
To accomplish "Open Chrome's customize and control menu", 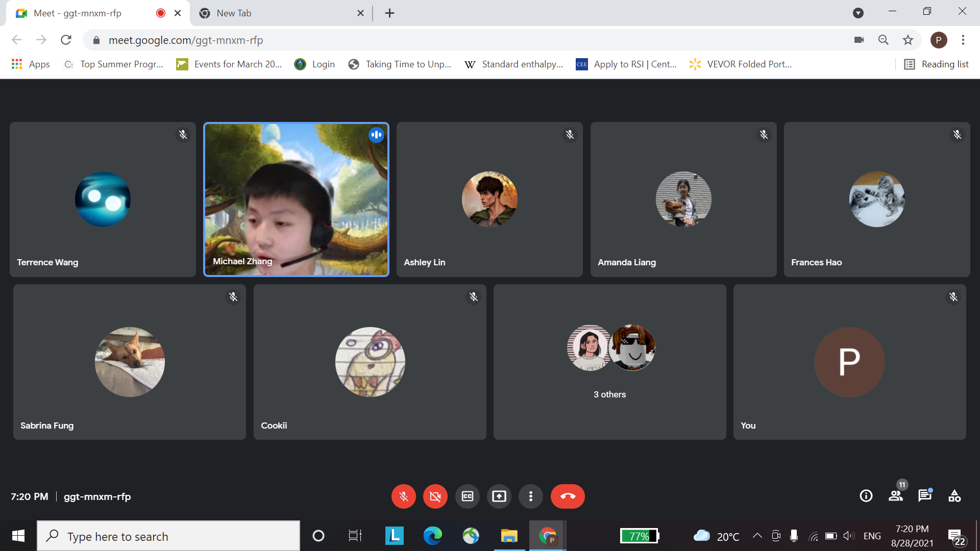I will (x=963, y=40).
